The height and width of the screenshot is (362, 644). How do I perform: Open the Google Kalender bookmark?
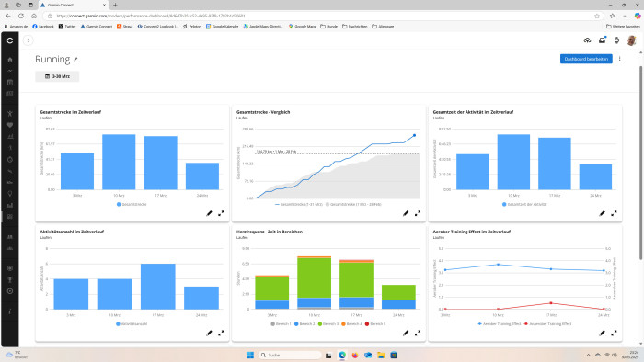[223, 27]
